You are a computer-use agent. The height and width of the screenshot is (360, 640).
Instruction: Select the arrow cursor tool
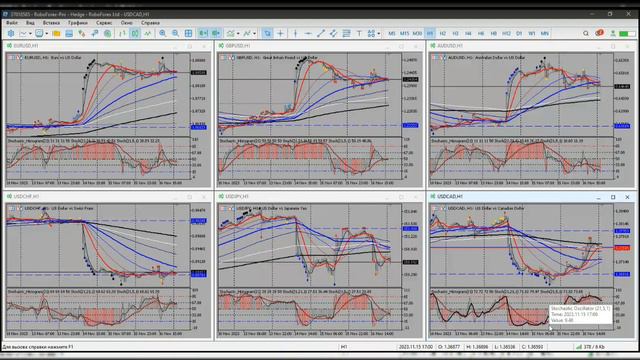[x=267, y=33]
